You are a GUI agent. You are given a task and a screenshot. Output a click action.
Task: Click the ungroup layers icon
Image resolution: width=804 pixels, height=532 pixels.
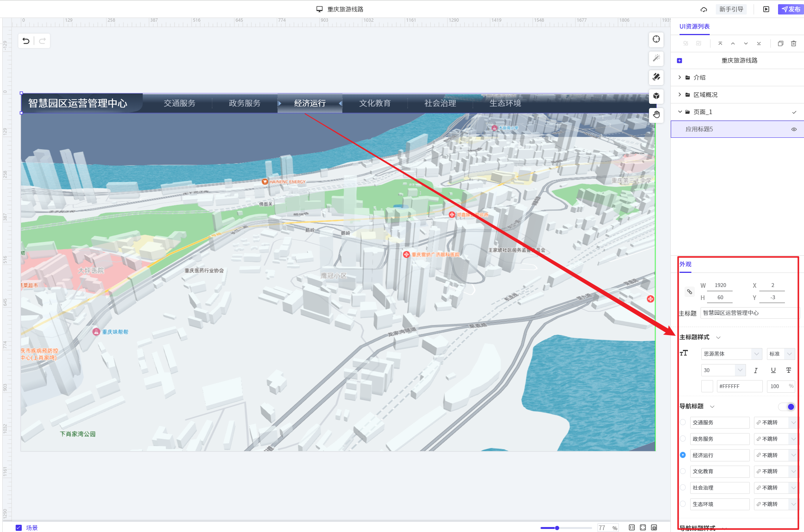pyautogui.click(x=699, y=44)
